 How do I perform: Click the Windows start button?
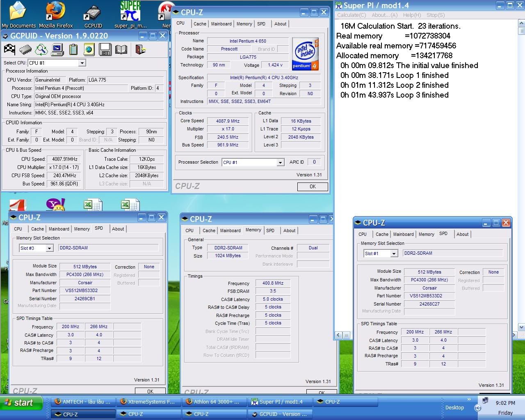click(22, 403)
